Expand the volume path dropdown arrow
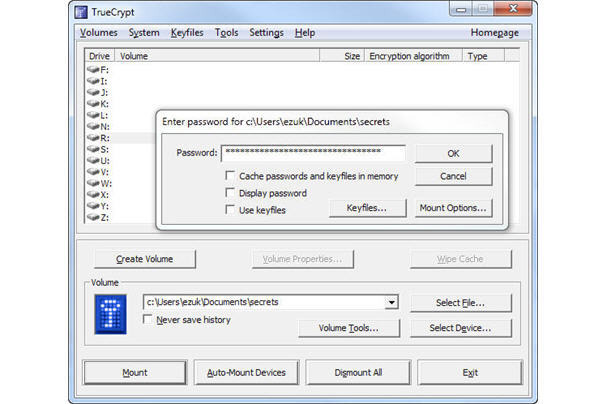Screen dimensions: 606x404 tap(392, 302)
